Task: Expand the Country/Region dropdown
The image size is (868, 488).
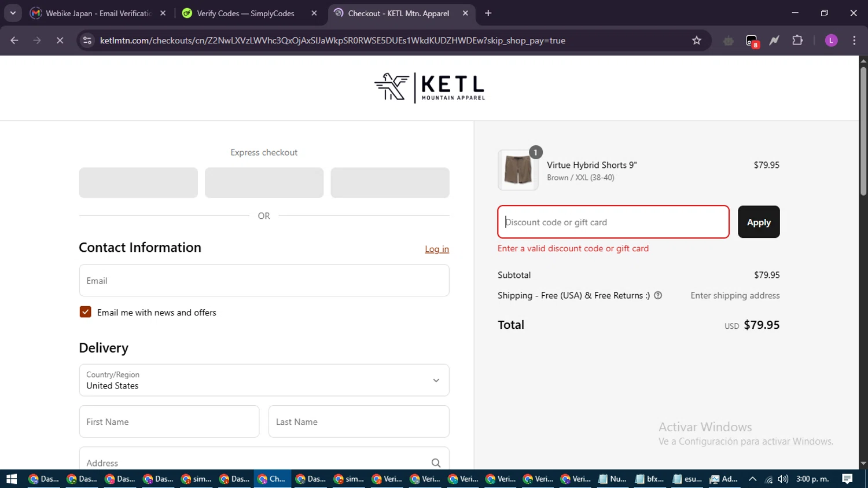Action: (x=264, y=380)
